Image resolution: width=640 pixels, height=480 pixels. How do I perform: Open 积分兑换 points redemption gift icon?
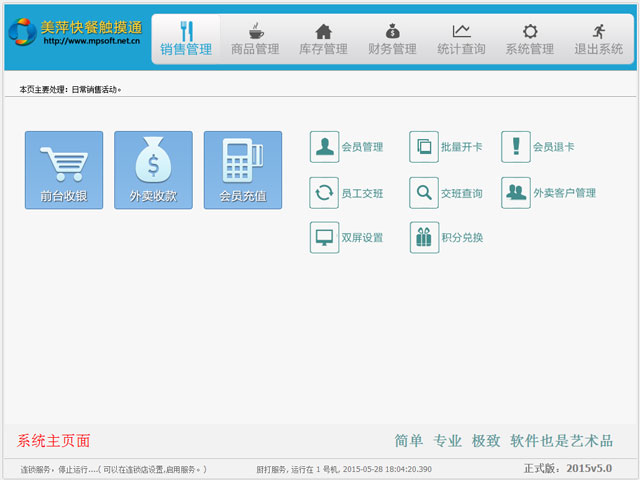click(x=424, y=237)
